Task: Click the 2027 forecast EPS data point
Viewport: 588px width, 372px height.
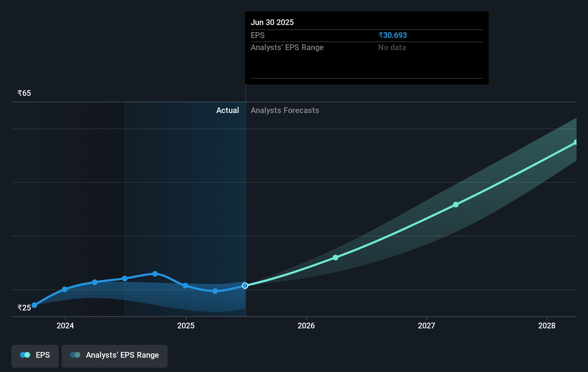Action: [456, 205]
